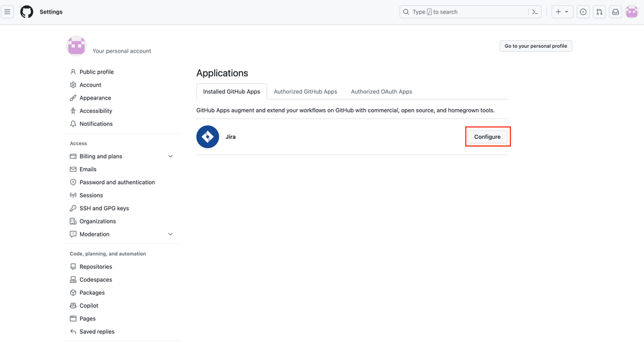644x345 pixels.
Task: Click the SSH and GPG keys key icon
Action: click(73, 208)
